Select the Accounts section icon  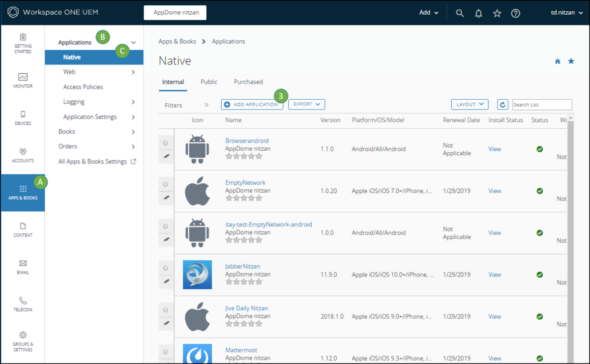(x=23, y=155)
